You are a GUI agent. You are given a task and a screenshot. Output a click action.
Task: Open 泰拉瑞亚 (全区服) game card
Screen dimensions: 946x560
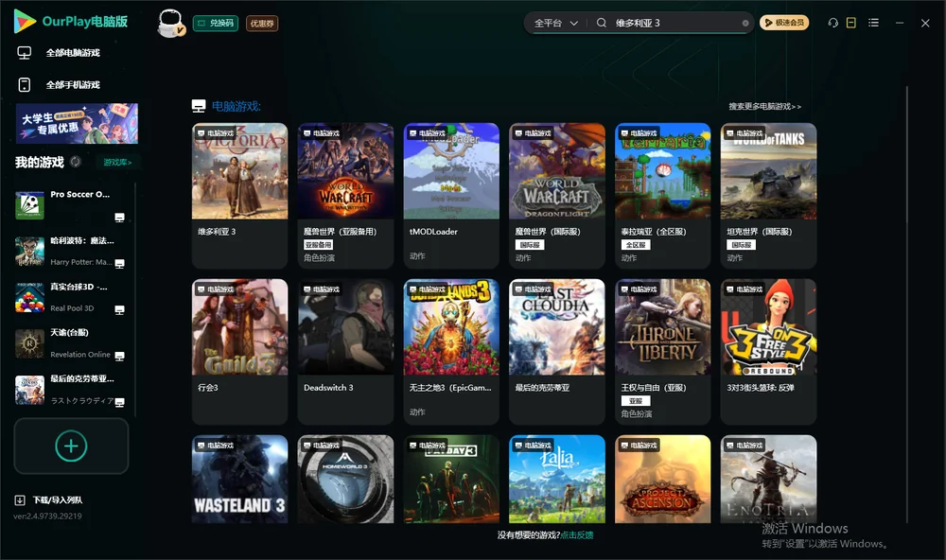662,196
